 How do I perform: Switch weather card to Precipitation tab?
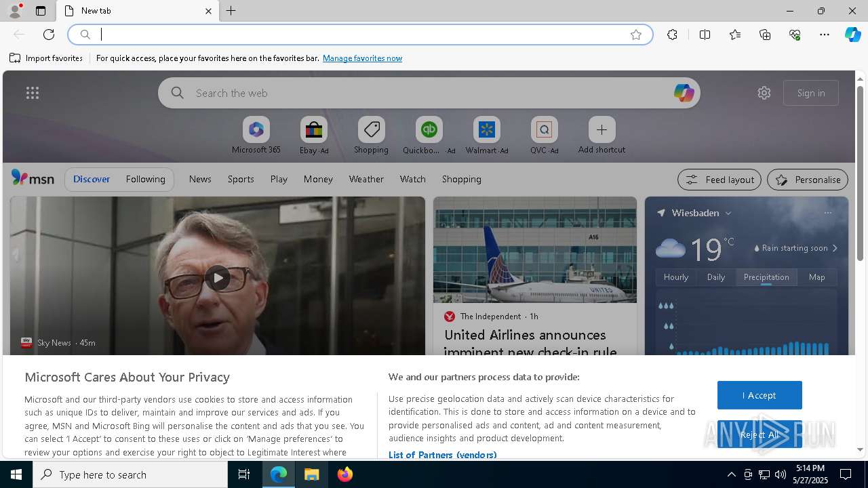point(766,277)
